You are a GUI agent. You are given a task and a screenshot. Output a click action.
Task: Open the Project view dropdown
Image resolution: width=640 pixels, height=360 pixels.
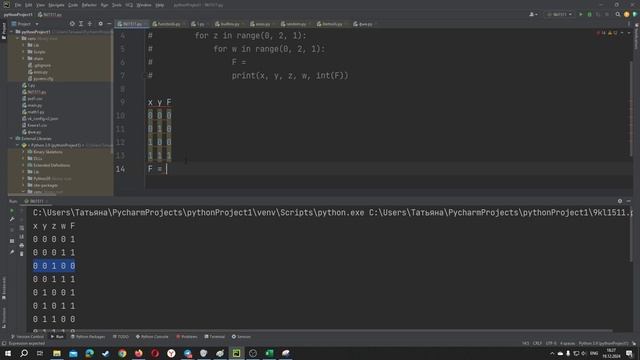pyautogui.click(x=25, y=24)
